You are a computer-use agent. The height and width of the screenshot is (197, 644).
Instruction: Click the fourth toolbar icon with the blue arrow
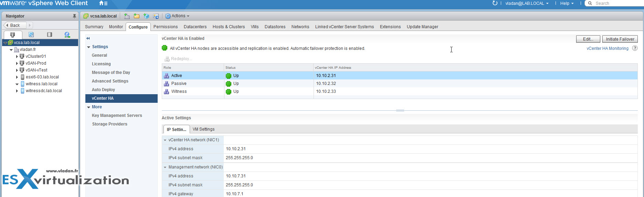point(156,16)
